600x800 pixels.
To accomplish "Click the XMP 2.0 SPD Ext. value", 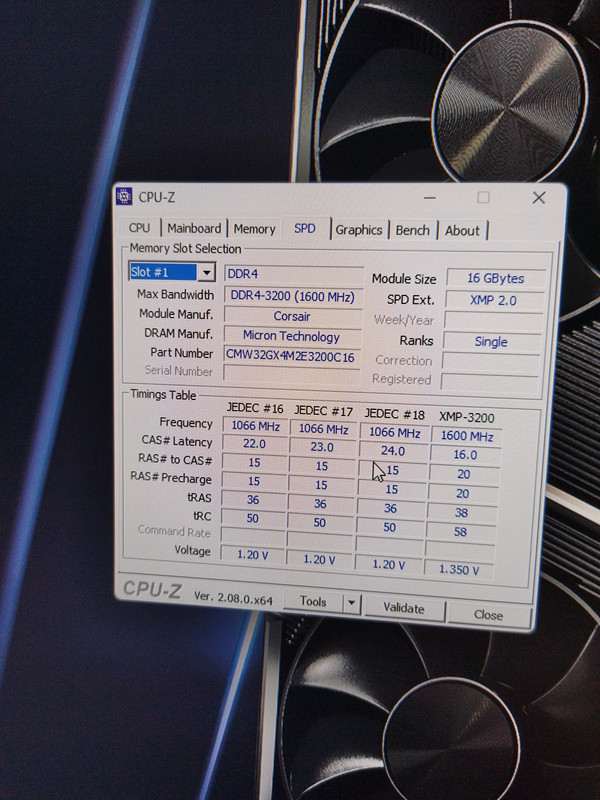I will 493,301.
